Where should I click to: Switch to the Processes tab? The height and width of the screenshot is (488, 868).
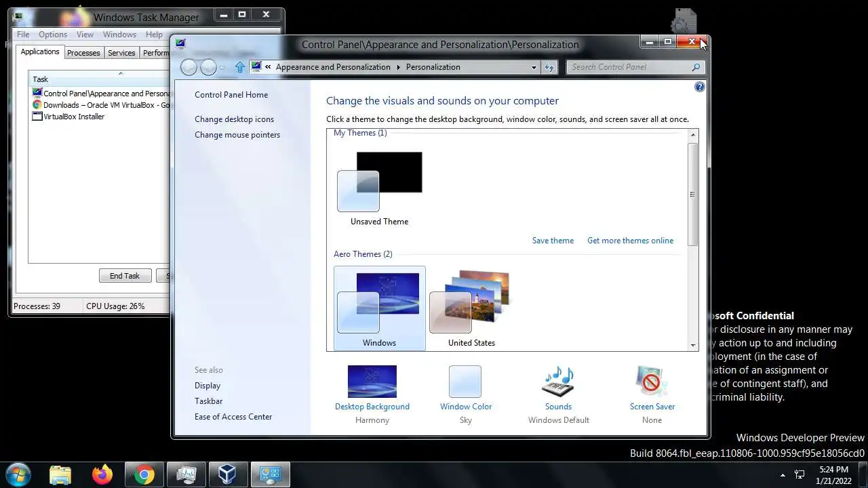point(83,53)
